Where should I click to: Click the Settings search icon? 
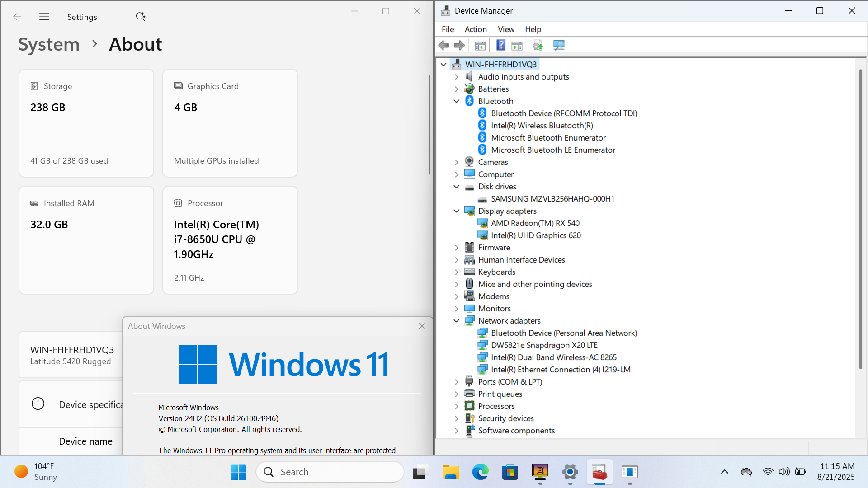141,17
